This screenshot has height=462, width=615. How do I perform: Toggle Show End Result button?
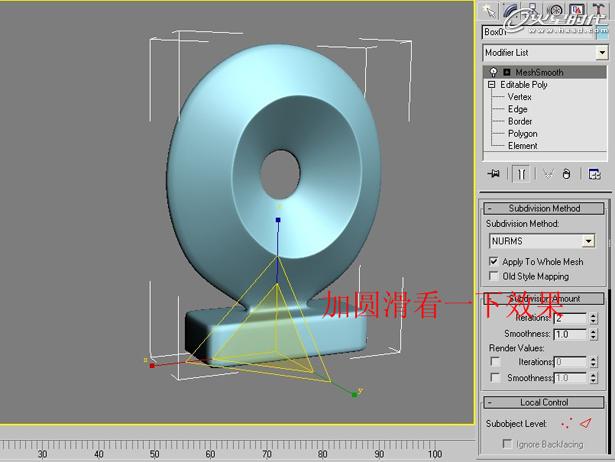tap(521, 174)
